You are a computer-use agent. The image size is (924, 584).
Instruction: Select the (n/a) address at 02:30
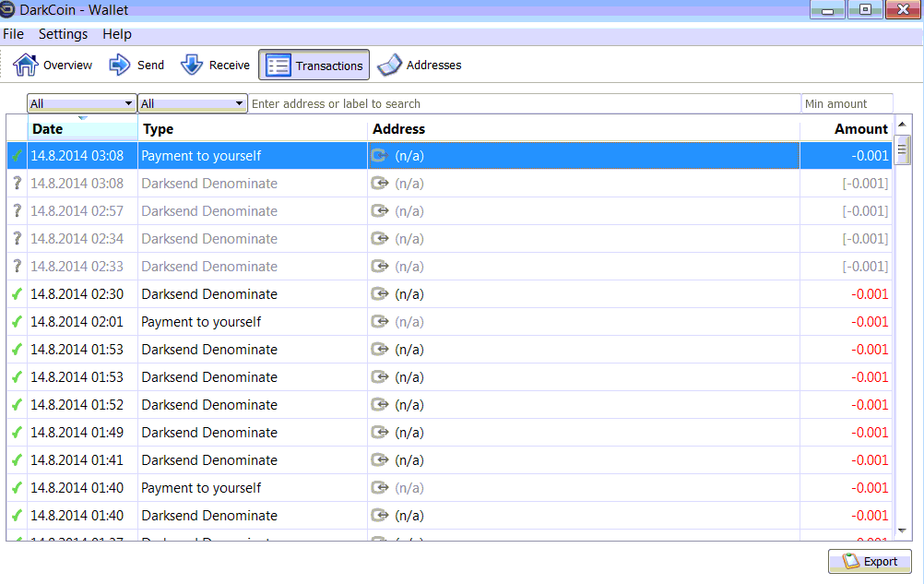pos(409,294)
